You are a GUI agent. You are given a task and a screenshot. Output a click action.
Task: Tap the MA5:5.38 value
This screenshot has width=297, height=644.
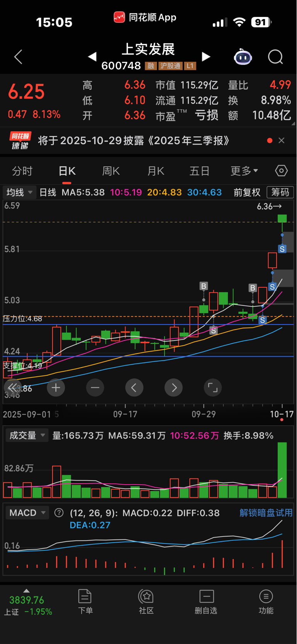point(83,192)
